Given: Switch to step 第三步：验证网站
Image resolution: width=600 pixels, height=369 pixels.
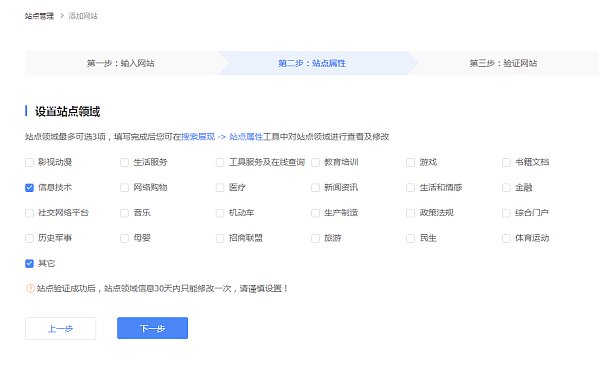Looking at the screenshot, I should 503,63.
